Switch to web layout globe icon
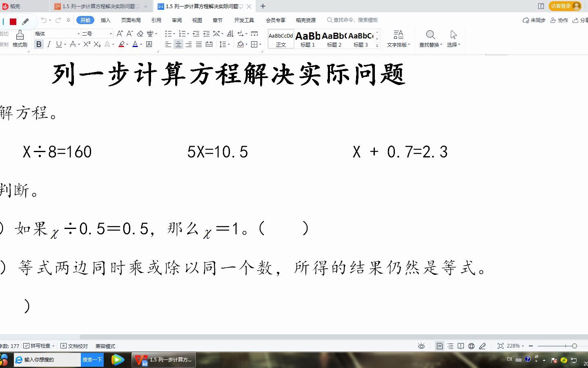 pos(471,346)
